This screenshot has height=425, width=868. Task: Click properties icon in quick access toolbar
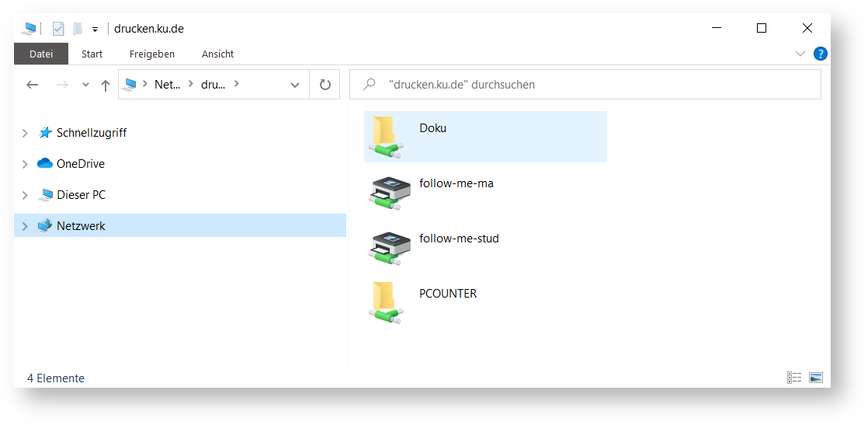pos(58,29)
